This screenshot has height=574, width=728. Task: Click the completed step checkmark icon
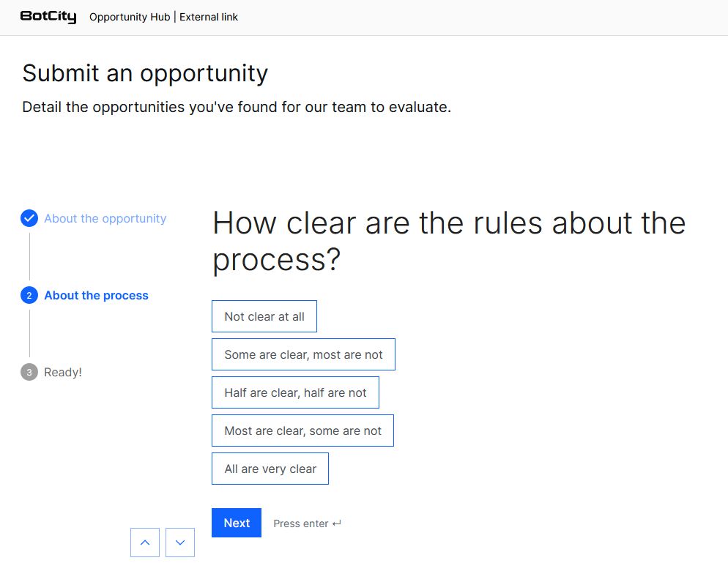point(29,218)
